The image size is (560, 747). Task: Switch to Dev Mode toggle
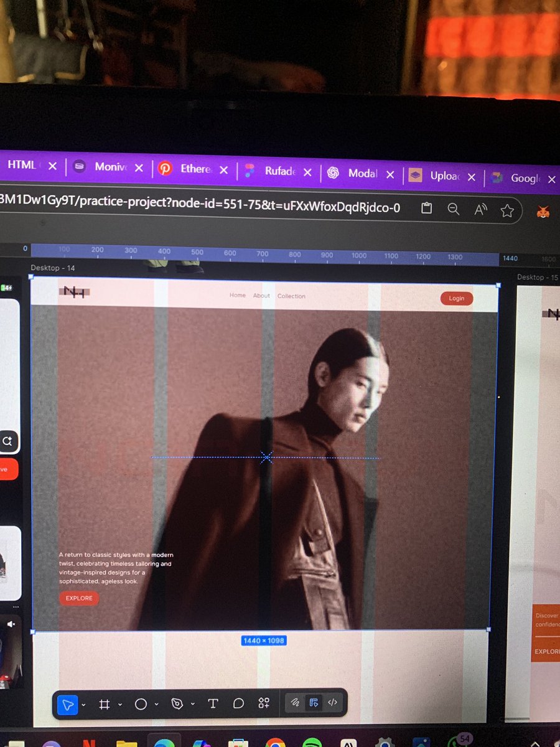(x=332, y=702)
